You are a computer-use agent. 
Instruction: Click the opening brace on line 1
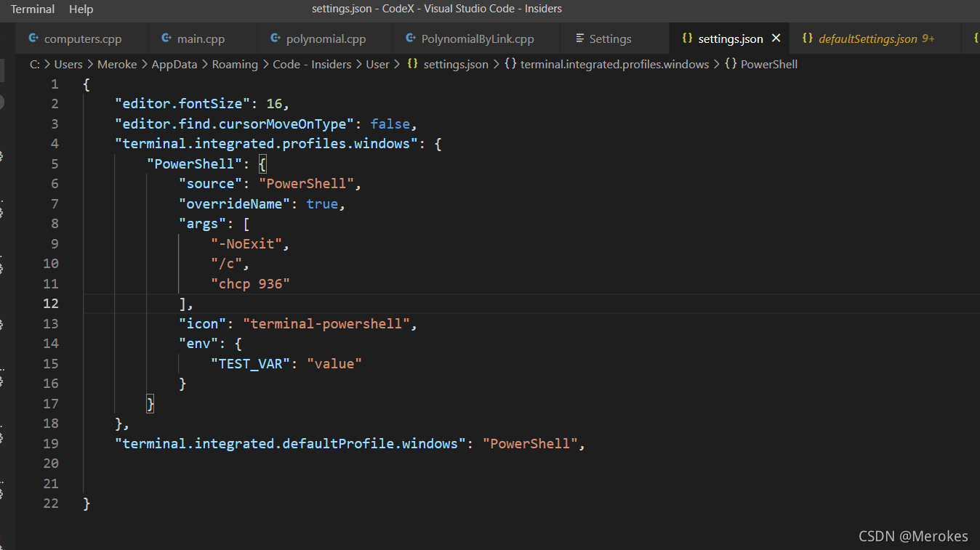coord(87,84)
